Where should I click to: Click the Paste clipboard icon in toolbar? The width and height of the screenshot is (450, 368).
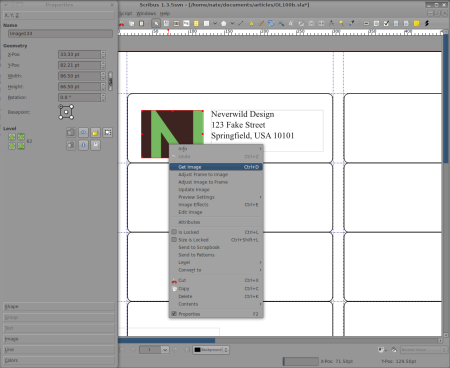click(x=142, y=23)
